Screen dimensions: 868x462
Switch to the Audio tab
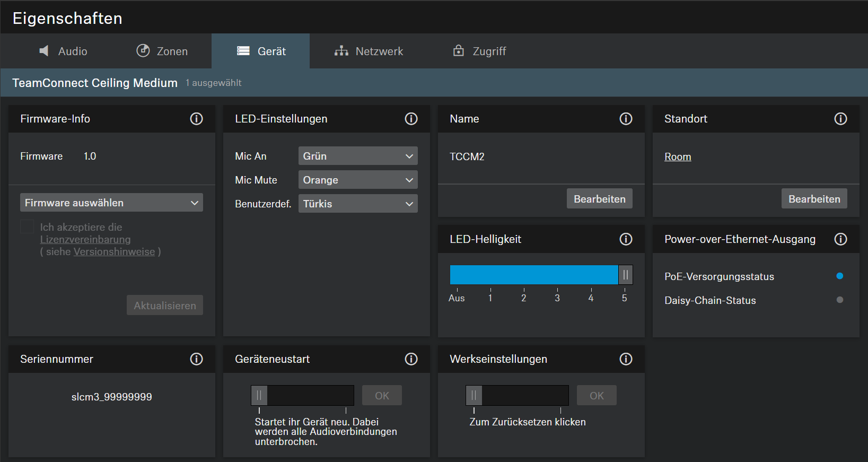tap(63, 51)
